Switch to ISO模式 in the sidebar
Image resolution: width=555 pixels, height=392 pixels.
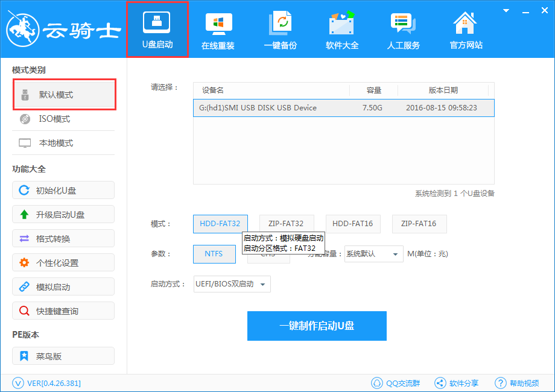(x=63, y=119)
